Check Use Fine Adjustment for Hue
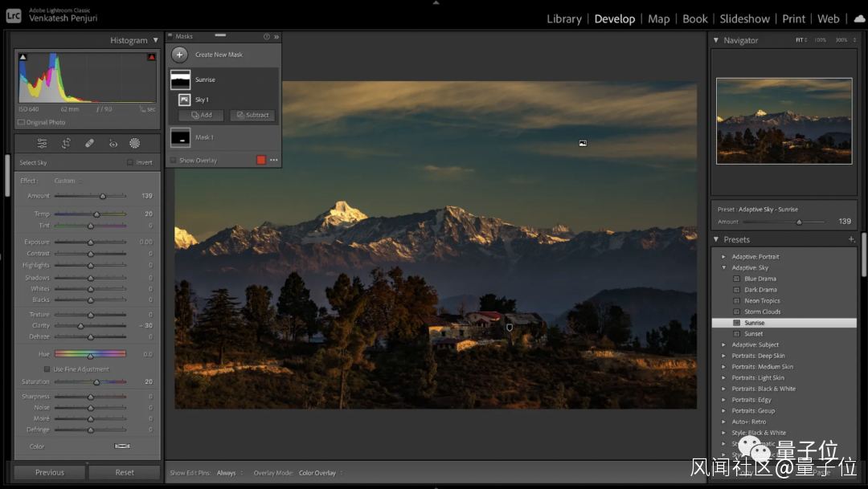This screenshot has width=868, height=489. pos(47,369)
